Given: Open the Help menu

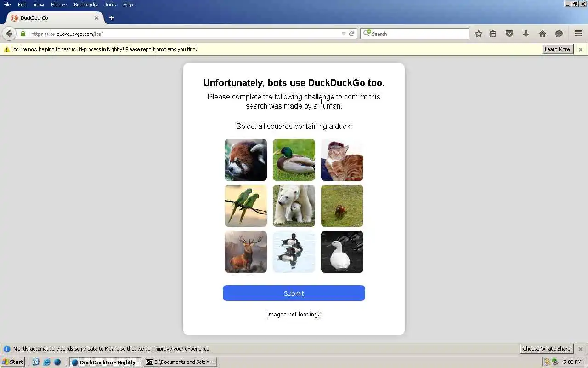Looking at the screenshot, I should [128, 5].
